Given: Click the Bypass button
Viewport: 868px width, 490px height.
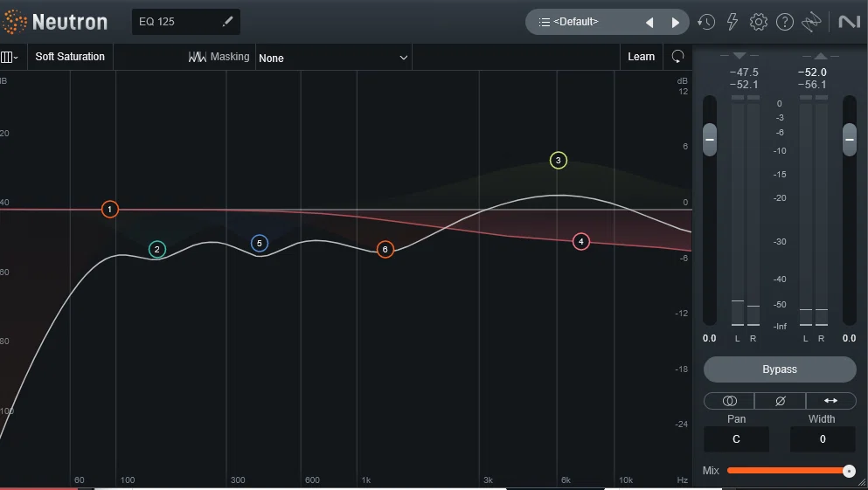Looking at the screenshot, I should (780, 369).
